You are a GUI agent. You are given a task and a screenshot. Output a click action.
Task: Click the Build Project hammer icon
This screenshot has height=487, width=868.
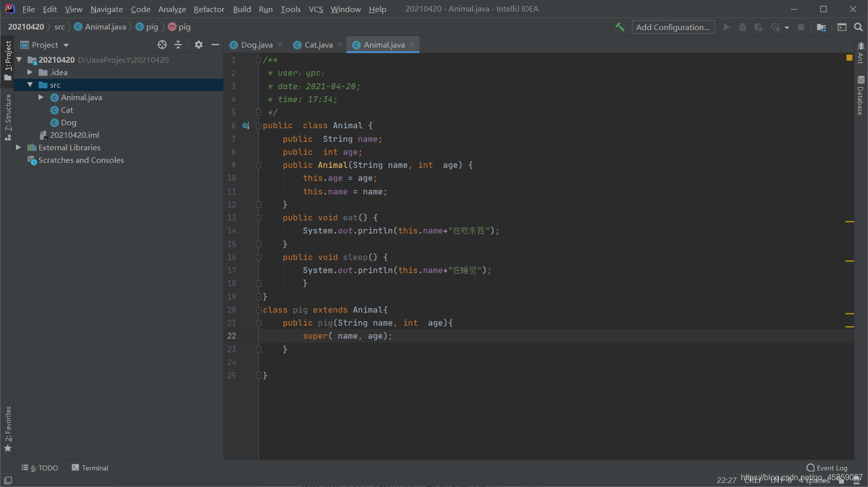[620, 27]
